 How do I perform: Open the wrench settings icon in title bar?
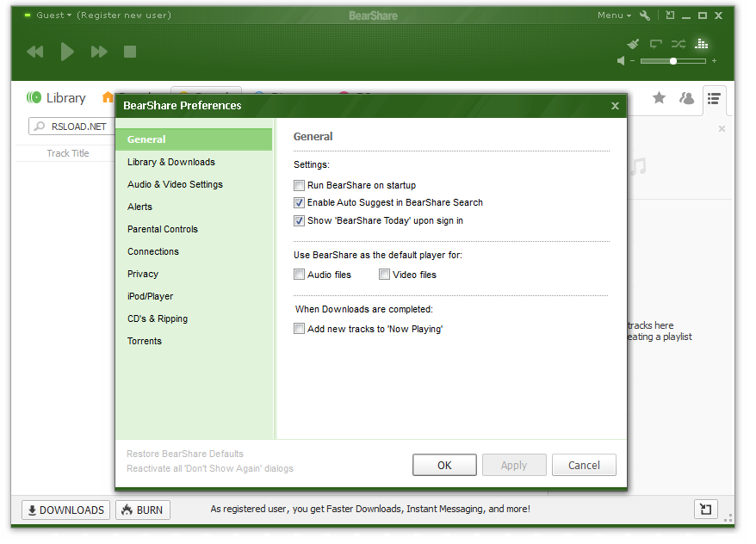[x=645, y=15]
